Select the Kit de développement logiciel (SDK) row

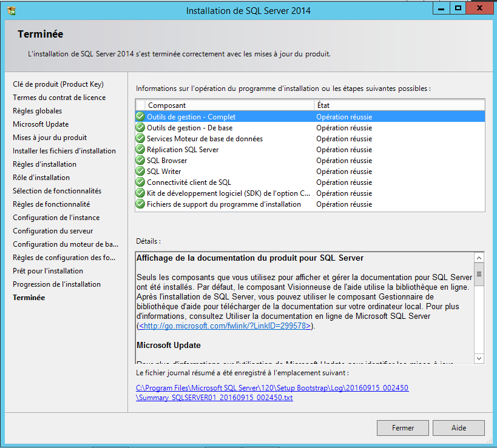click(x=310, y=193)
